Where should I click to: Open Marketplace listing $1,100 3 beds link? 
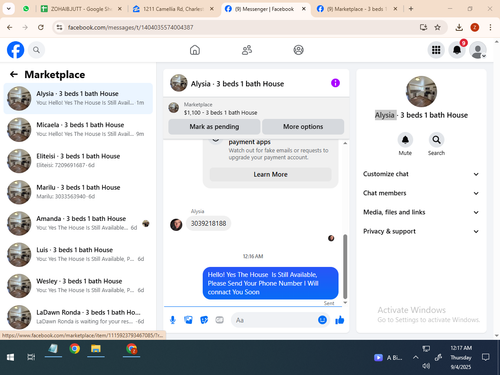coord(220,113)
